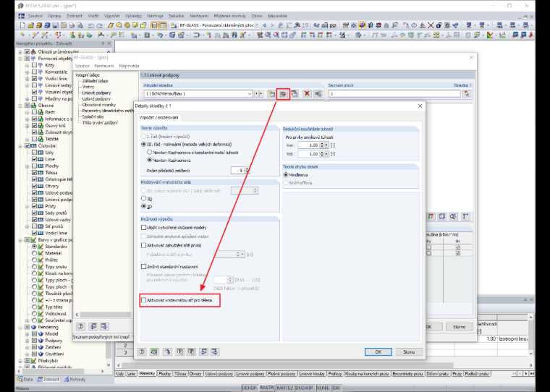Open the RF-GLASS module dropdown in main toolbar
This screenshot has width=550, height=392.
pos(256,25)
